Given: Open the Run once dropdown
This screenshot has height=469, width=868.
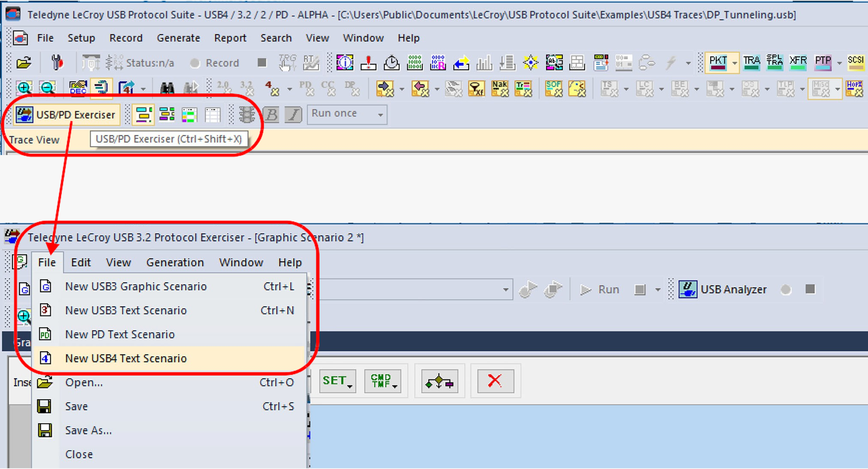Looking at the screenshot, I should (347, 114).
